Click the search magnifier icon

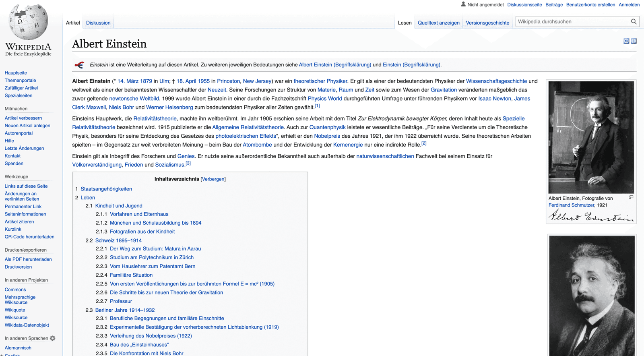tap(634, 22)
